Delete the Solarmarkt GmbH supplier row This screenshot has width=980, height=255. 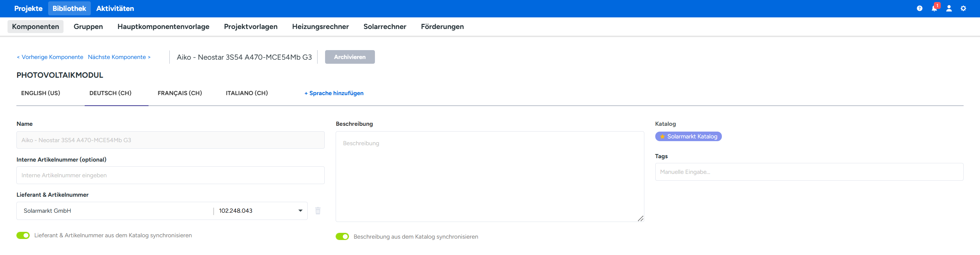coord(318,211)
